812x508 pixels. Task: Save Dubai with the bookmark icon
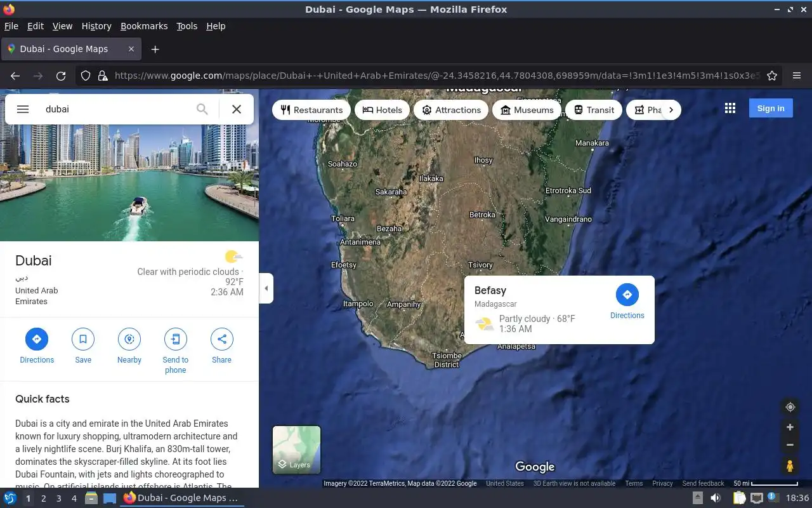(83, 339)
